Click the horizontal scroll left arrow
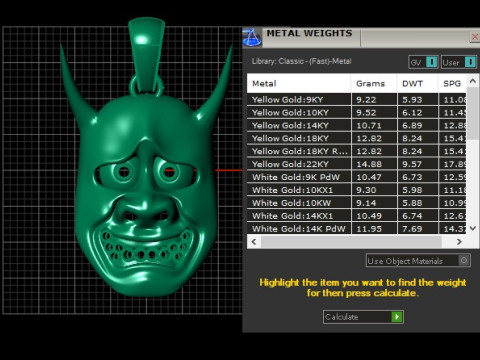Image resolution: width=480 pixels, height=360 pixels. tap(254, 242)
